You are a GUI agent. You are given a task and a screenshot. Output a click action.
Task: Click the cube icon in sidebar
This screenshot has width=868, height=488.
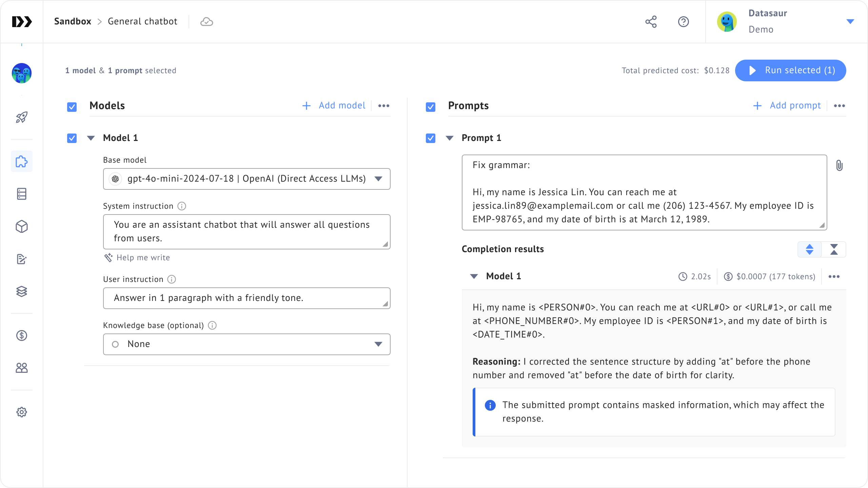(22, 226)
